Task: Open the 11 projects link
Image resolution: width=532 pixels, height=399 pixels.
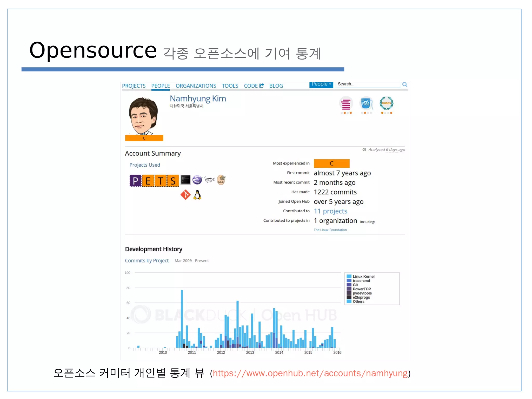Action: (x=330, y=211)
